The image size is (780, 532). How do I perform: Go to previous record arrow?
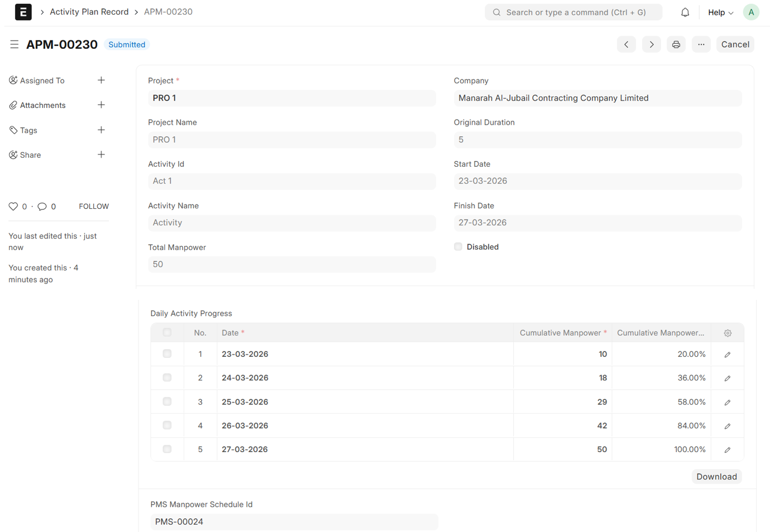(x=626, y=45)
